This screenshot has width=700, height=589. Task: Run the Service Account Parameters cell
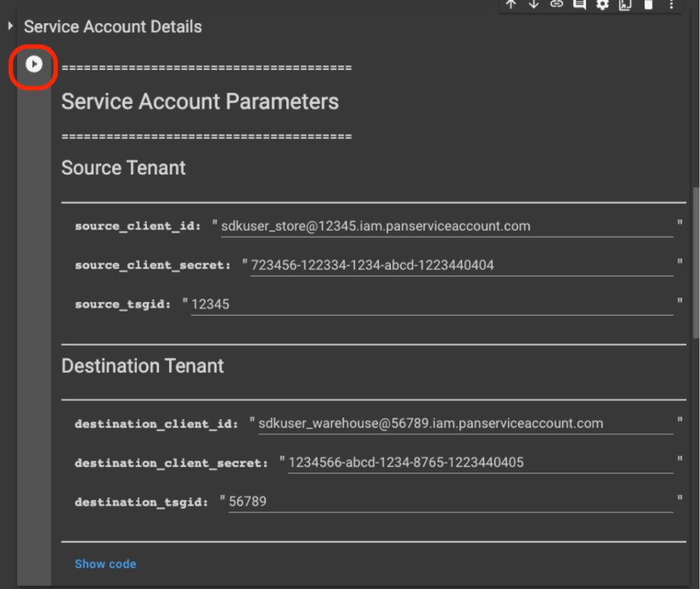pos(34,65)
